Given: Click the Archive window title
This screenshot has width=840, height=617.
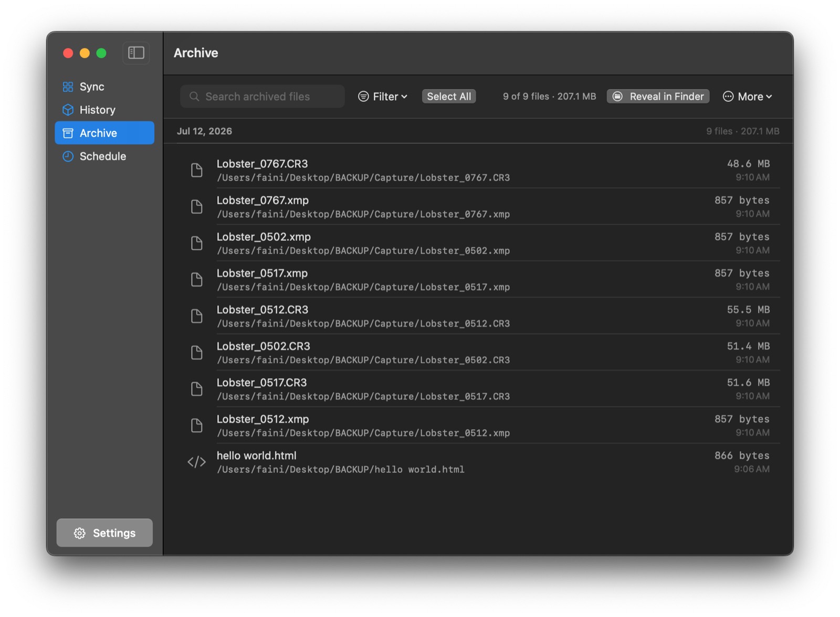Looking at the screenshot, I should 196,53.
